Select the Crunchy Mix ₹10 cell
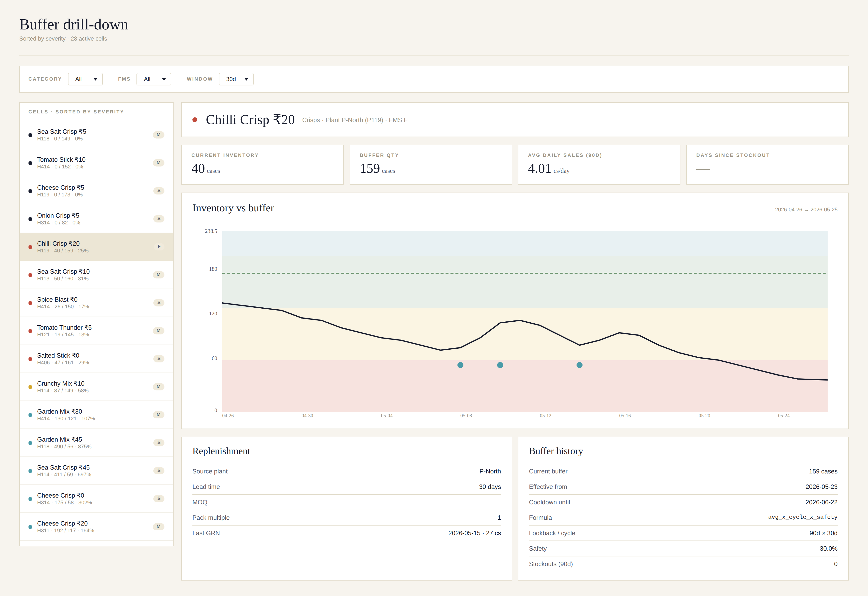This screenshot has width=868, height=596. click(x=96, y=387)
